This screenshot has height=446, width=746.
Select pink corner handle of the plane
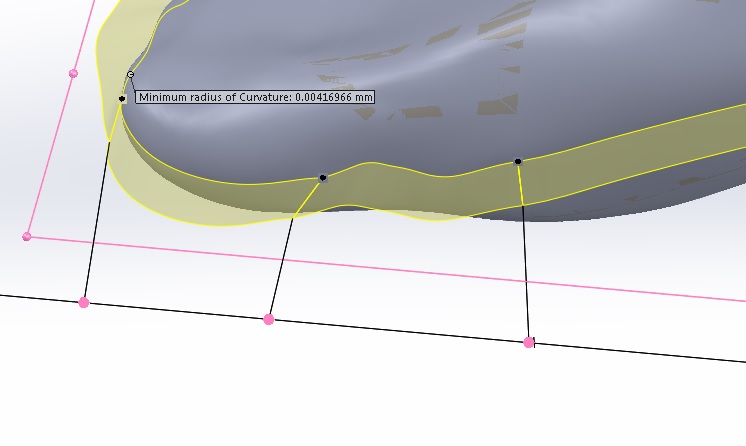(27, 236)
